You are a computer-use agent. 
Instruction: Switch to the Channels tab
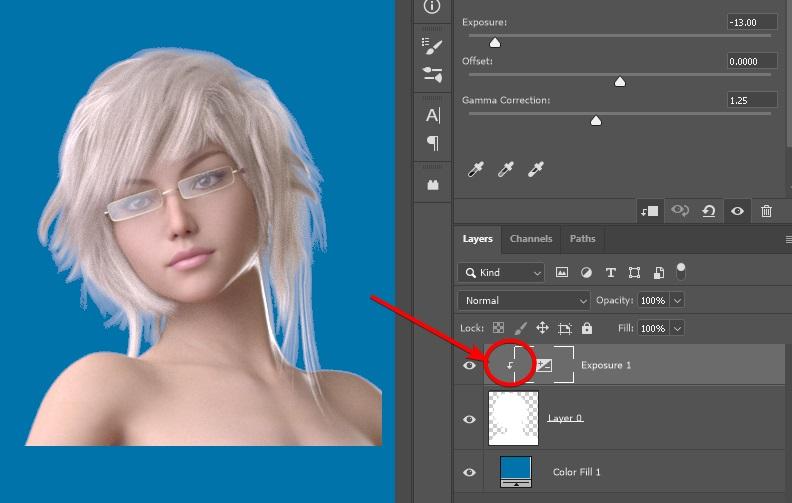(531, 239)
